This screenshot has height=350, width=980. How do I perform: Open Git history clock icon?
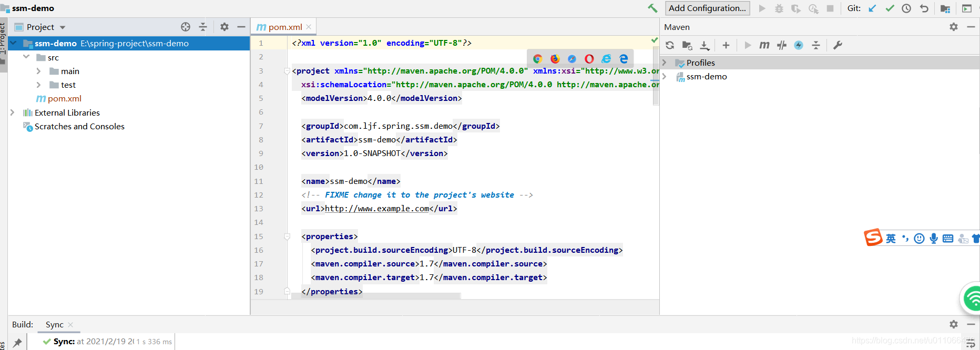coord(906,8)
